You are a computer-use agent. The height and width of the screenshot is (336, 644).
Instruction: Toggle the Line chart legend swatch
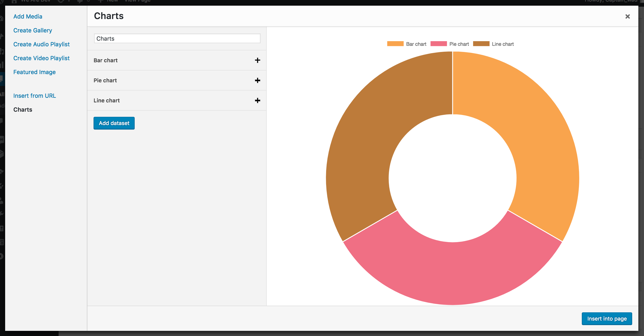click(481, 44)
